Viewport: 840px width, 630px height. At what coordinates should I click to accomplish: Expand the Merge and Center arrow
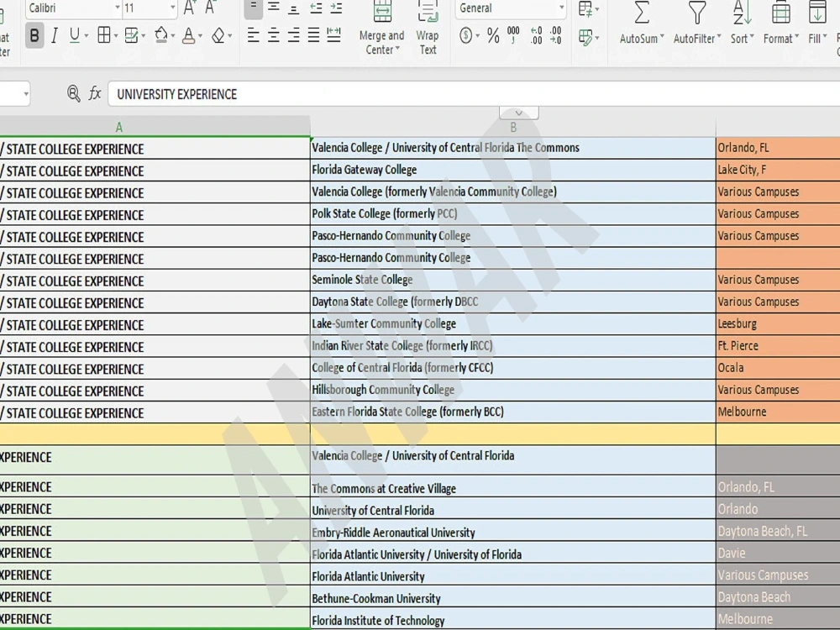click(x=397, y=50)
